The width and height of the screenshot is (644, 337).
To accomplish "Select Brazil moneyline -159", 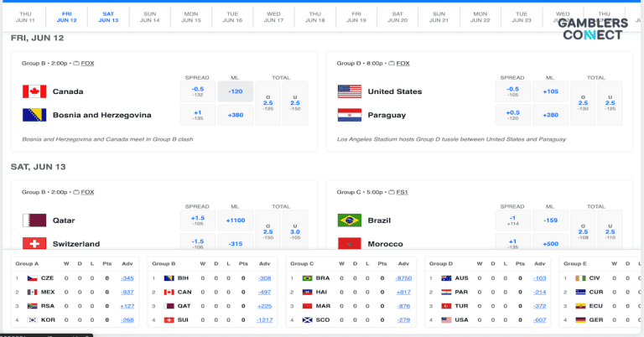I will click(x=550, y=220).
